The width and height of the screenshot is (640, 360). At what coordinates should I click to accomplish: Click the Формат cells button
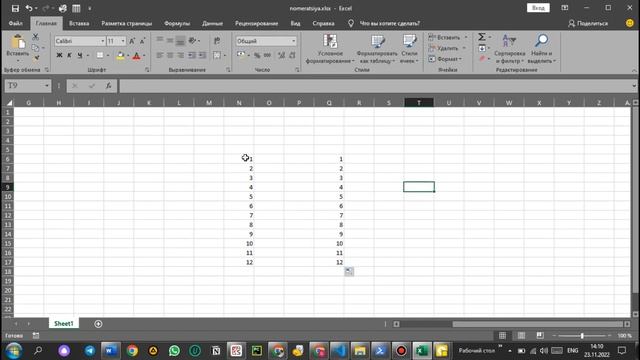pyautogui.click(x=446, y=59)
